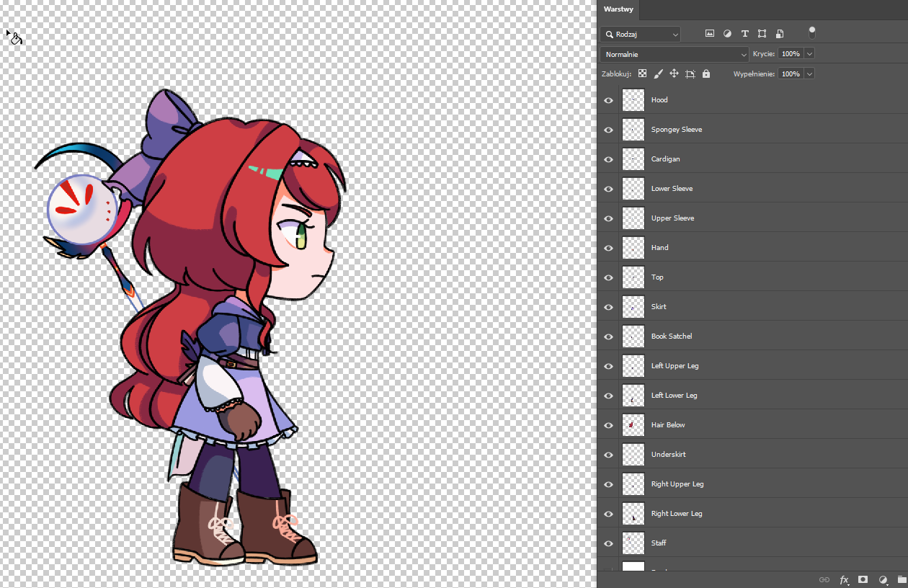The width and height of the screenshot is (908, 588).
Task: Hide the Hair Below layer
Action: click(609, 425)
